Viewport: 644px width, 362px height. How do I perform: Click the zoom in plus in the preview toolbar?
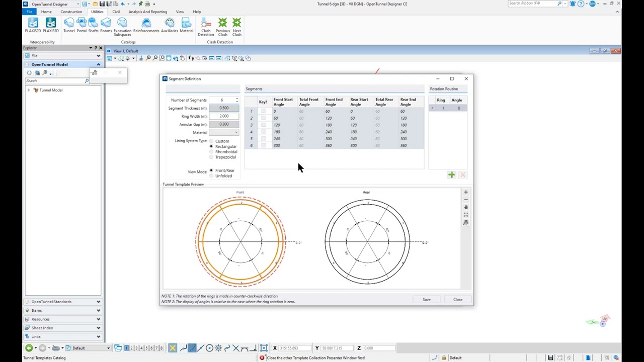466,192
